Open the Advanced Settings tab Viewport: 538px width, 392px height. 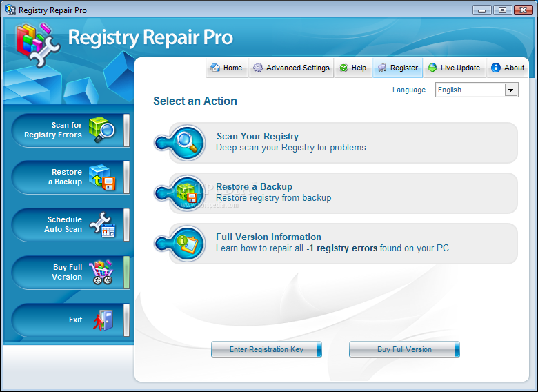(291, 68)
